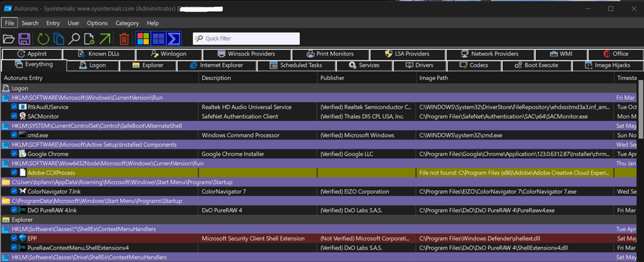Screen dimensions: 644x262
Task: Switch to the Scheduled Tasks tab
Action: point(300,65)
